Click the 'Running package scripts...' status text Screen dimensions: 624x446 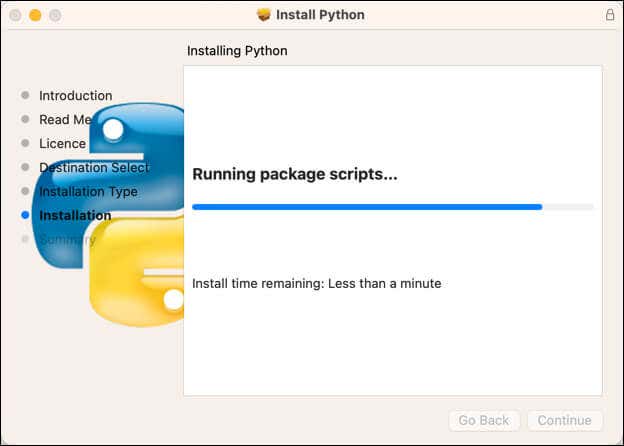pos(295,174)
